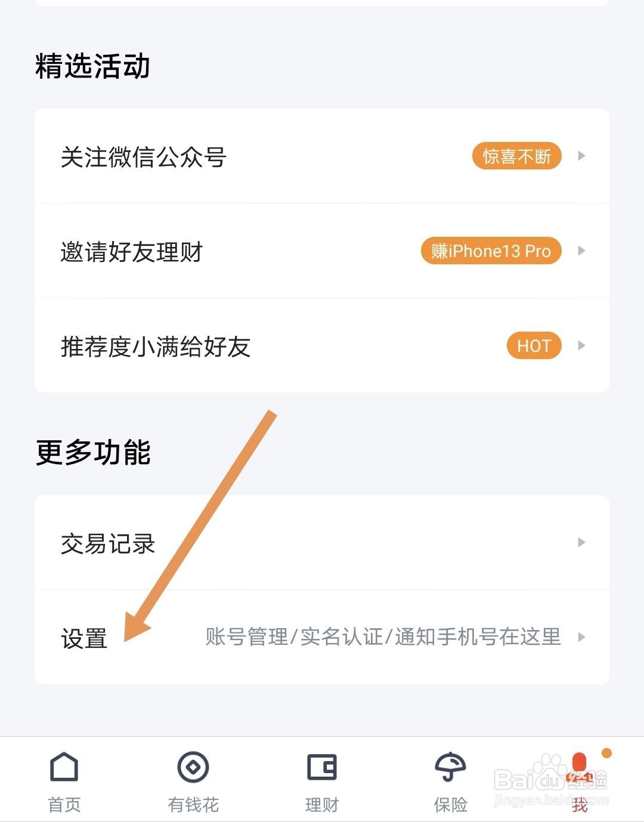Tap arrow next to 推荐度小满给好友

(x=581, y=346)
